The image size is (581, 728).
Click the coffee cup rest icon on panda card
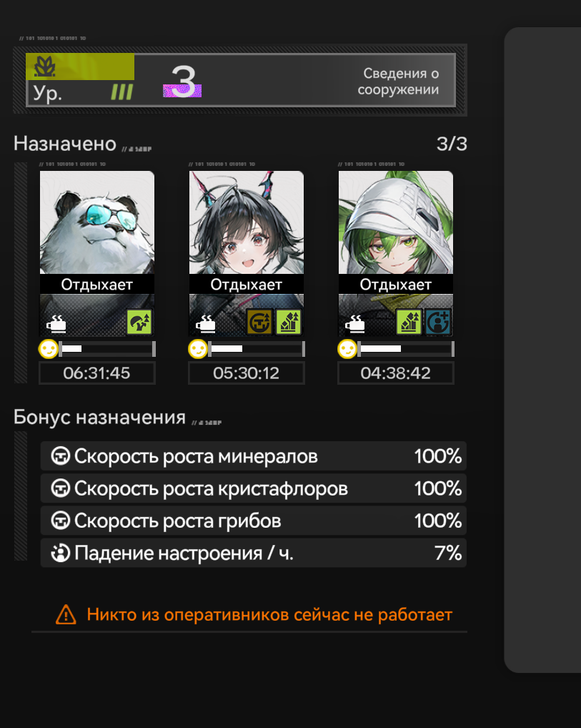tap(56, 324)
